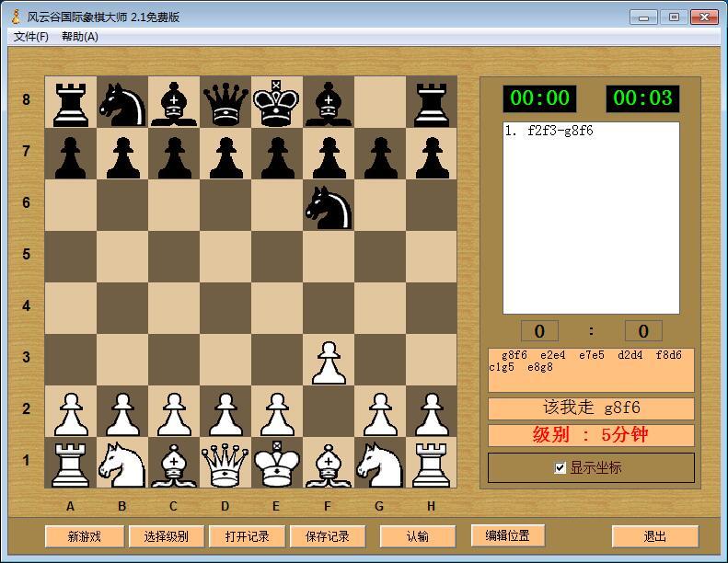This screenshot has height=563, width=728.
Task: Click 打开记录 to open a record
Action: point(247,536)
